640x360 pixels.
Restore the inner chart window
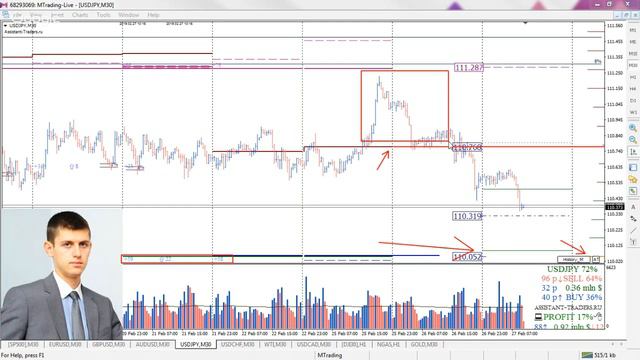(627, 15)
